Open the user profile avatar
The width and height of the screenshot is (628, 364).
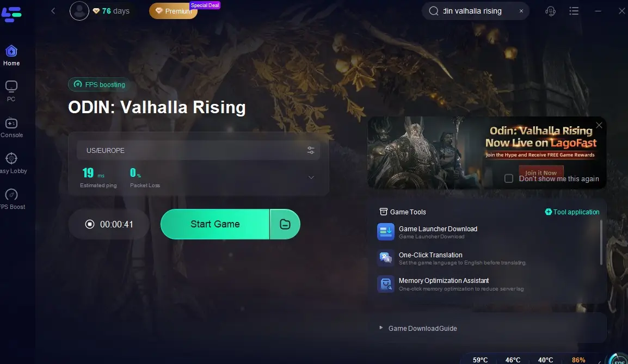[x=79, y=11]
